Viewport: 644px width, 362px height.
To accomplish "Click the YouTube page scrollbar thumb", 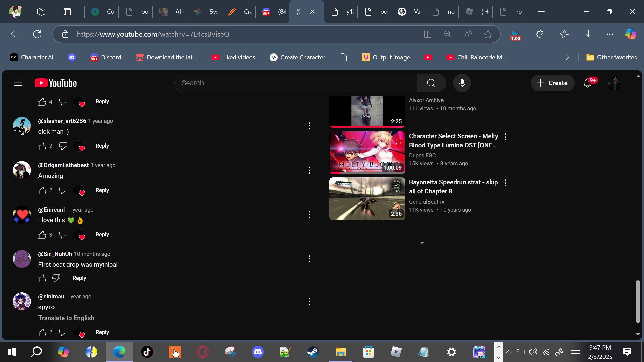I will click(x=638, y=301).
